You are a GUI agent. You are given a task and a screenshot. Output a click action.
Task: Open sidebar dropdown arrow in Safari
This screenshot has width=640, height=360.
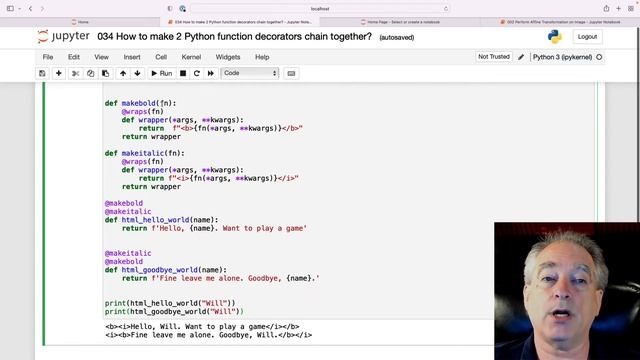[19, 9]
